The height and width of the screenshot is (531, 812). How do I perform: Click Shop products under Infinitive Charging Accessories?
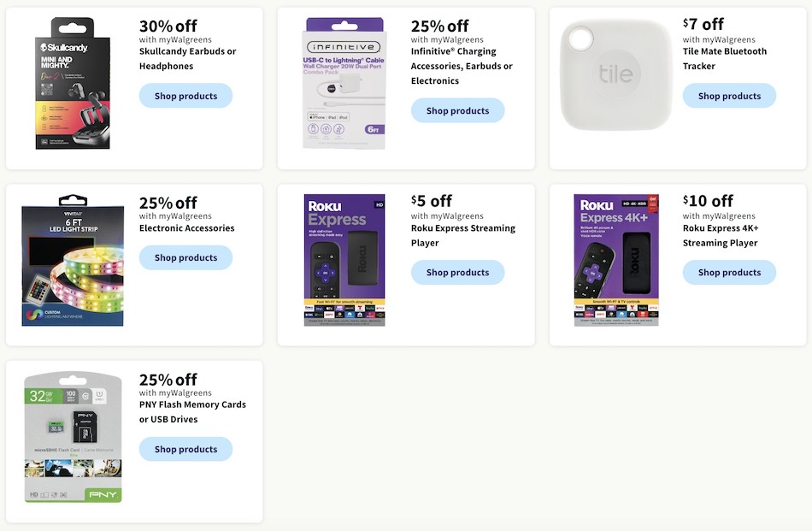(457, 110)
